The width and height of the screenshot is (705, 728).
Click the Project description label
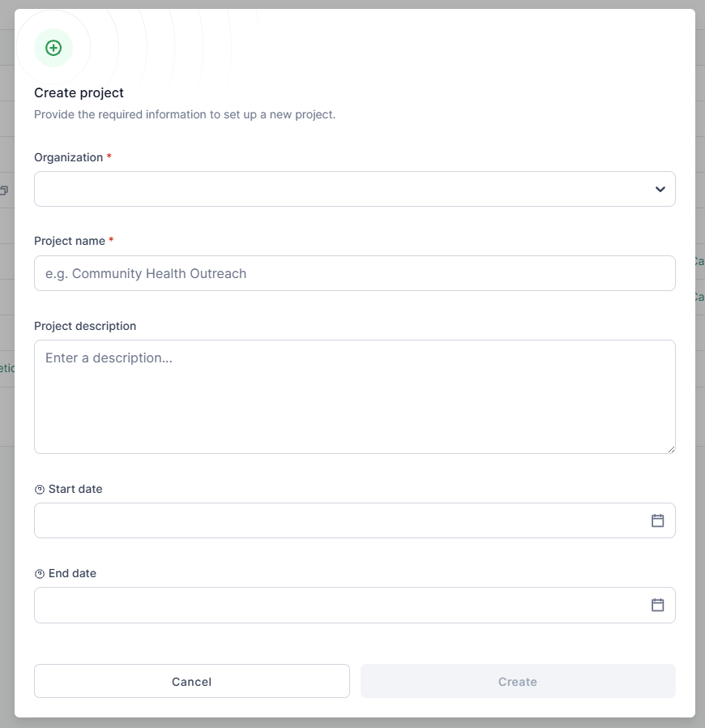85,326
